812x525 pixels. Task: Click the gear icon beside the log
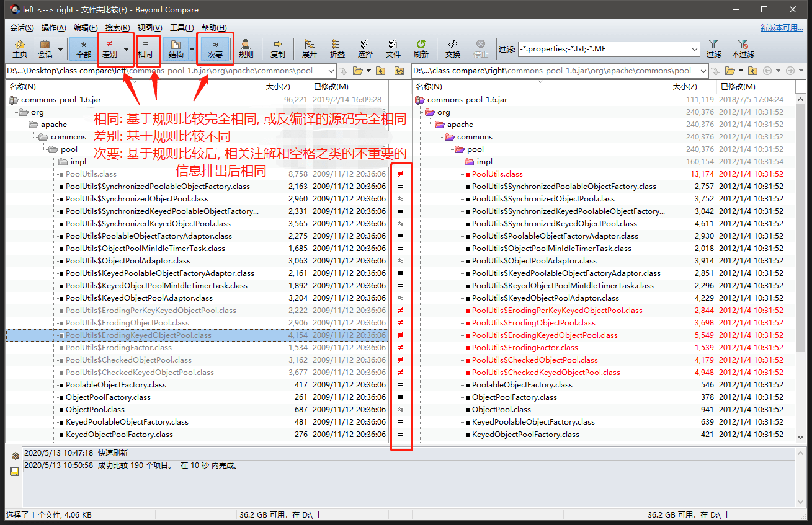pyautogui.click(x=15, y=456)
